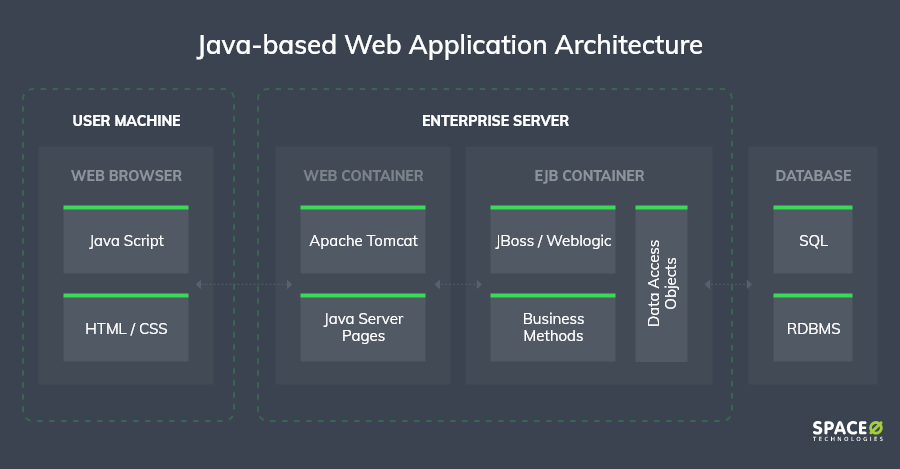Screen dimensions: 900x469
Task: Select the WEB BROWSER panel label
Action: [x=126, y=176]
